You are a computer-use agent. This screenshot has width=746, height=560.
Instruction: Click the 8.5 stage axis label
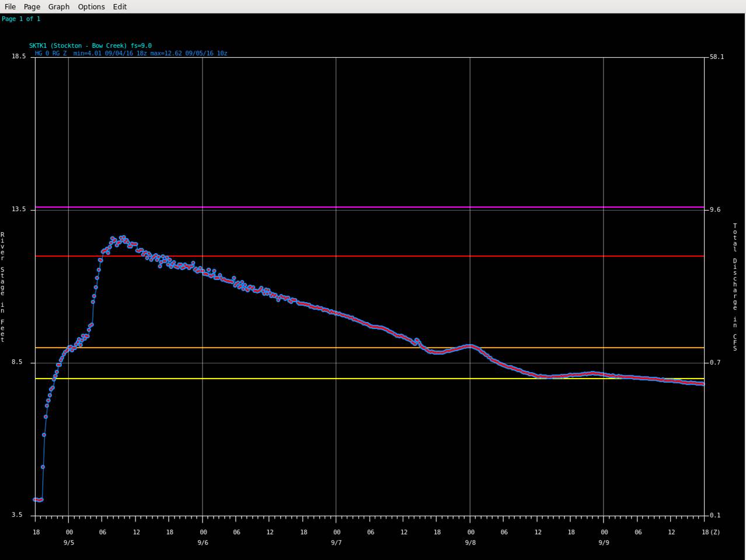tap(20, 362)
